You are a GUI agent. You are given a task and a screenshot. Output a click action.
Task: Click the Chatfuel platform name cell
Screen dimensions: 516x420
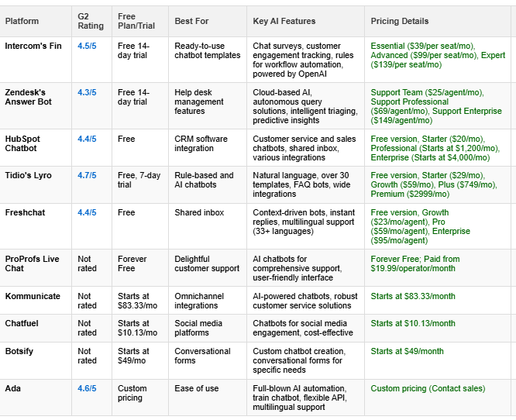tap(22, 324)
